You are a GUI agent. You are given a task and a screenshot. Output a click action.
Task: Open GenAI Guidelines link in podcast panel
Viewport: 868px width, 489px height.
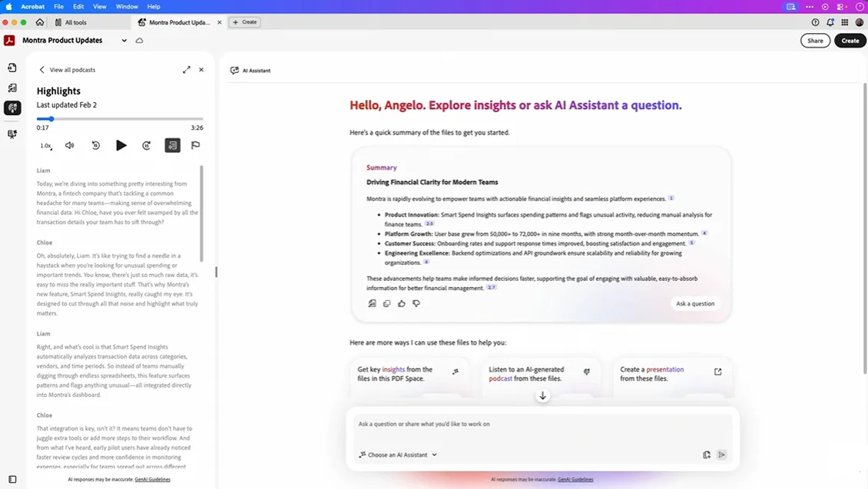152,480
